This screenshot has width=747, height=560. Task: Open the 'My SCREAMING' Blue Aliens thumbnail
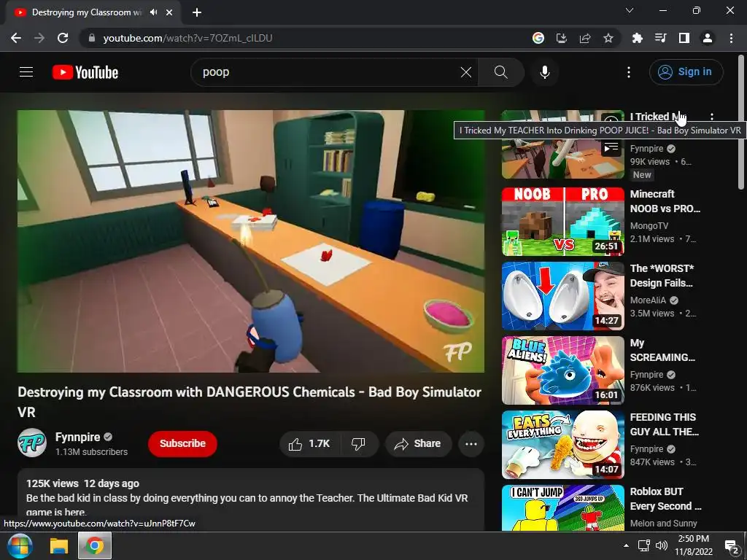[562, 370]
